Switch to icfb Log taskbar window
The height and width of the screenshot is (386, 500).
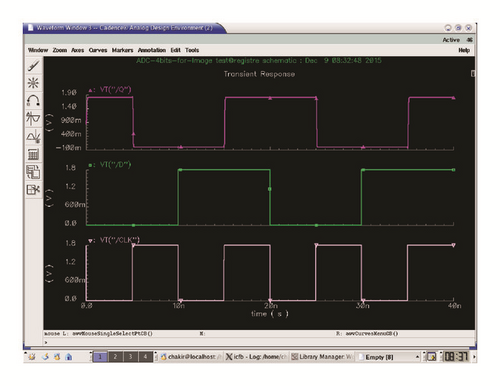coord(256,357)
